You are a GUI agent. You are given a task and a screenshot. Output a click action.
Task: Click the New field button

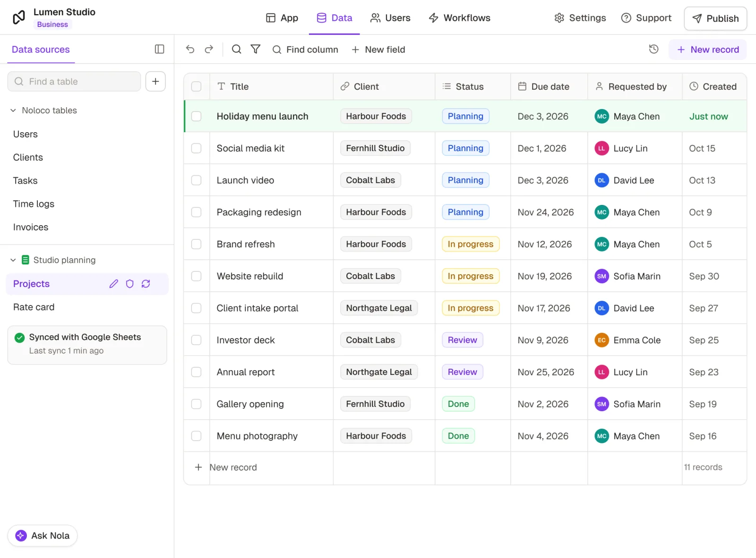(x=378, y=50)
